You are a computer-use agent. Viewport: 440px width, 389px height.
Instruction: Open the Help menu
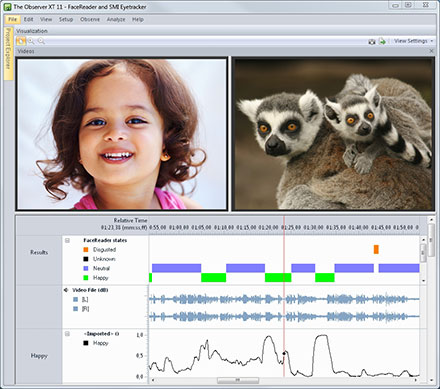point(138,19)
